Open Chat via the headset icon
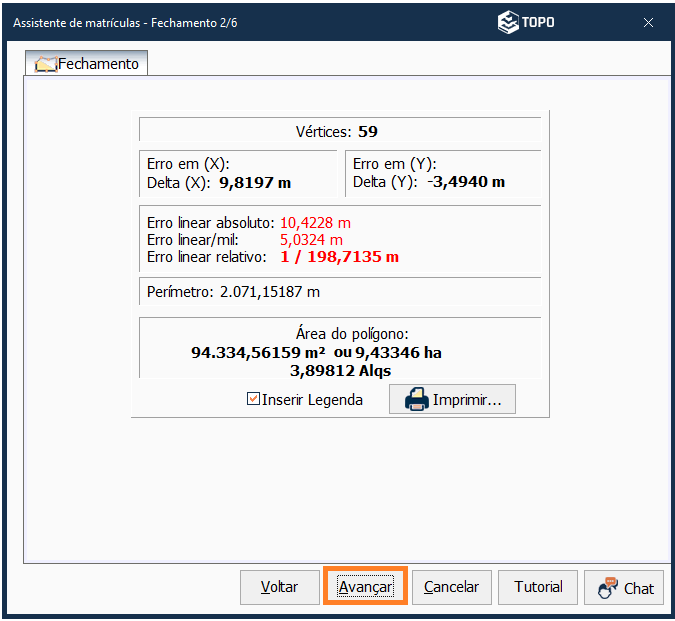The height and width of the screenshot is (621, 675). pyautogui.click(x=608, y=588)
